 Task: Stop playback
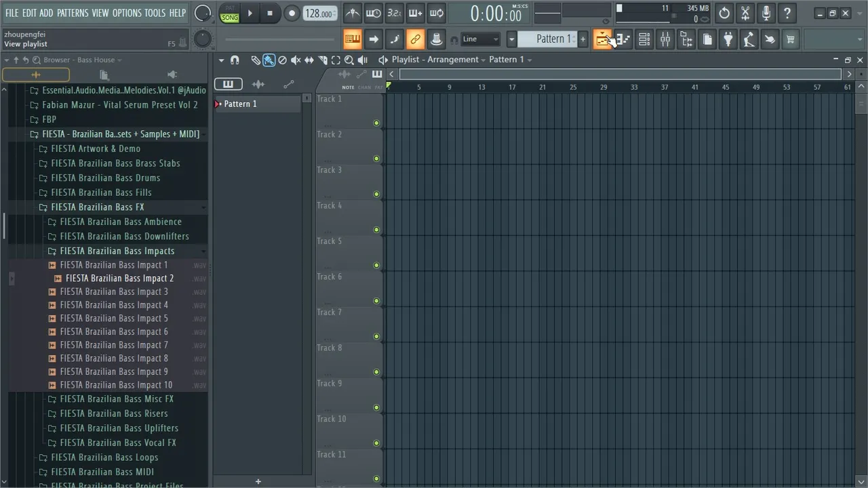[x=270, y=13]
